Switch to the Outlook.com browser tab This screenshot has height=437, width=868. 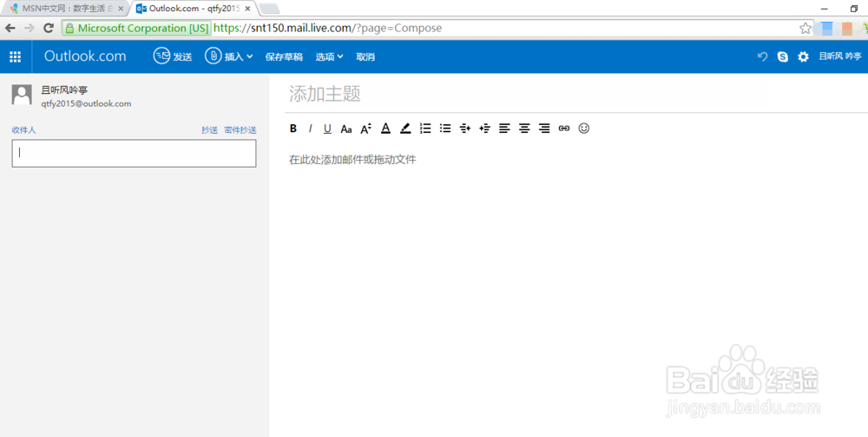(x=194, y=9)
